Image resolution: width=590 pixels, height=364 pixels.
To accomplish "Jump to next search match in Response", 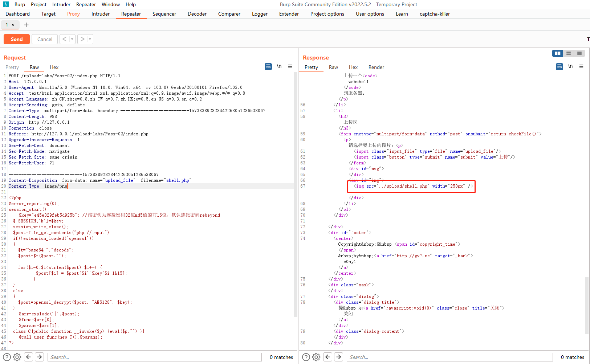I will pyautogui.click(x=339, y=357).
